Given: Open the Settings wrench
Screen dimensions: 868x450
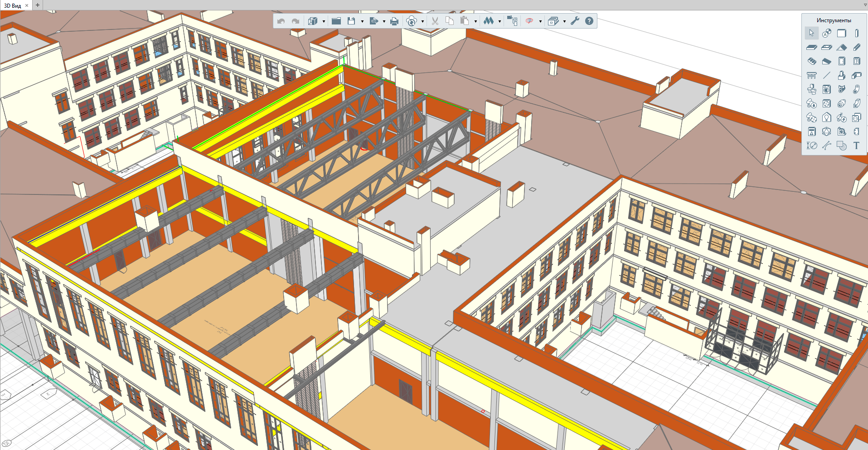Looking at the screenshot, I should click(x=575, y=21).
